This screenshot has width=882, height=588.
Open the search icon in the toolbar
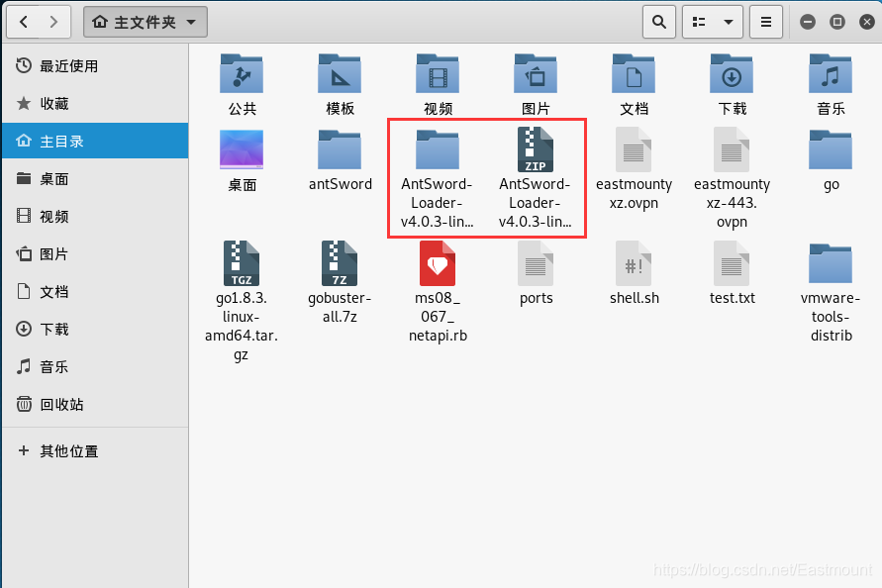(x=659, y=21)
